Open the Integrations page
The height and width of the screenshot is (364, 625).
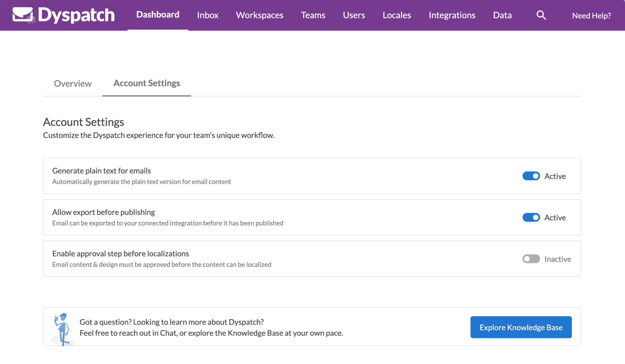[452, 15]
